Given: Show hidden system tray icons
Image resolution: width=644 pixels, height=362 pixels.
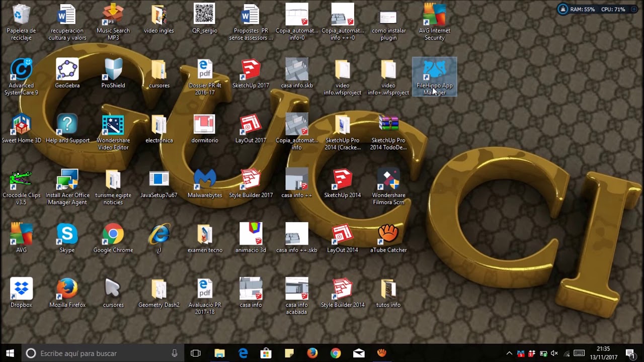Looking at the screenshot, I should coord(509,353).
